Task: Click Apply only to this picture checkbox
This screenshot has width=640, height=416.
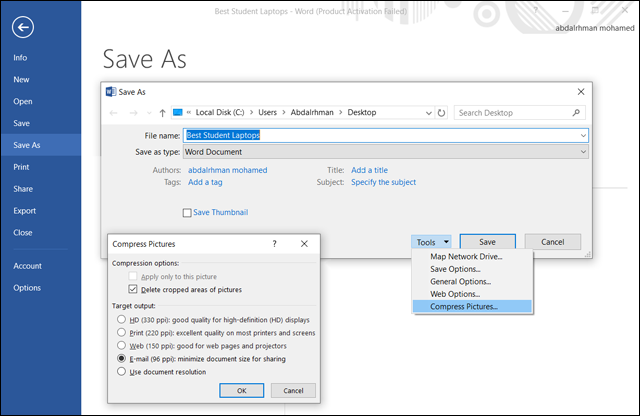Action: point(133,276)
